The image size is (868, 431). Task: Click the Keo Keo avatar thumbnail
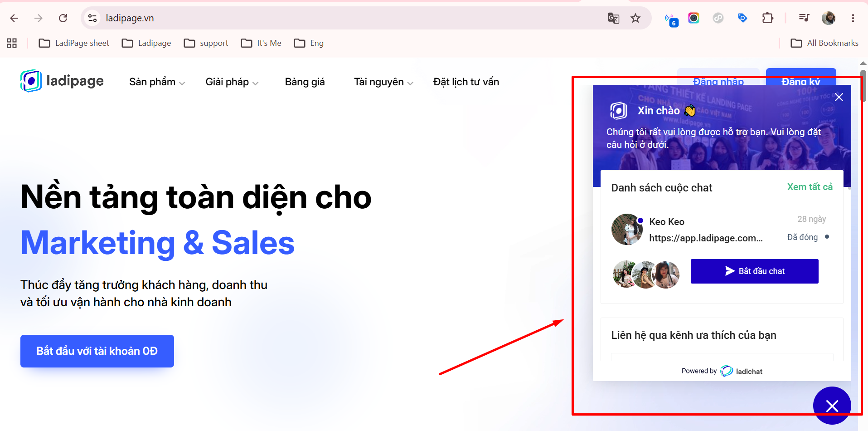pos(627,229)
